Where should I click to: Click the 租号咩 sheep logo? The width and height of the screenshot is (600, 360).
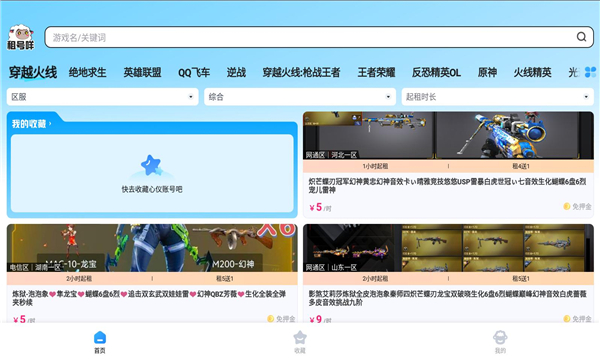[21, 37]
